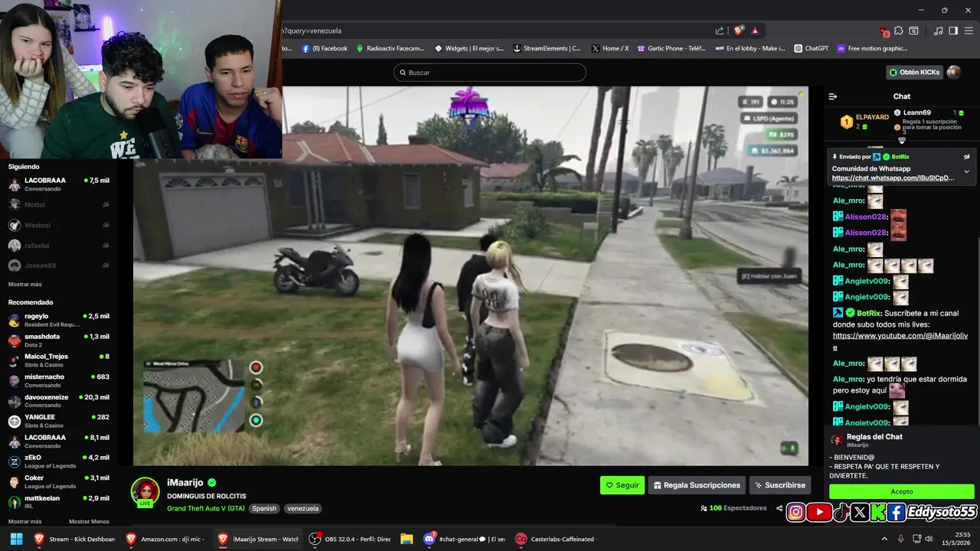
Task: Select the Spanish language tag
Action: click(x=264, y=508)
